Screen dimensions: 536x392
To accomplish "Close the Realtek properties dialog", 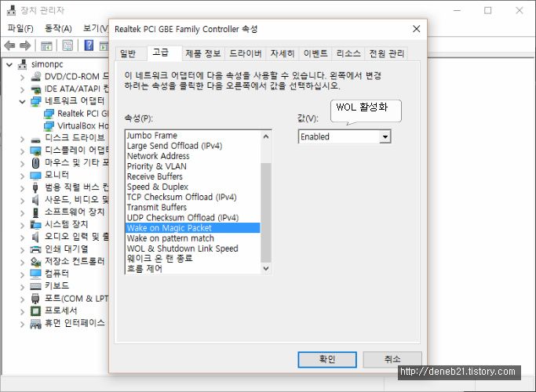I will tap(417, 29).
